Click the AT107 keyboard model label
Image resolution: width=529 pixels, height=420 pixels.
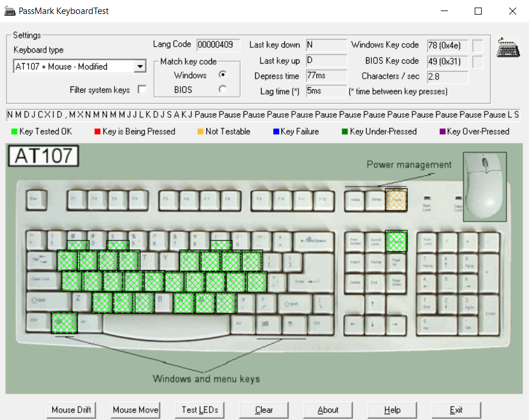coord(43,156)
